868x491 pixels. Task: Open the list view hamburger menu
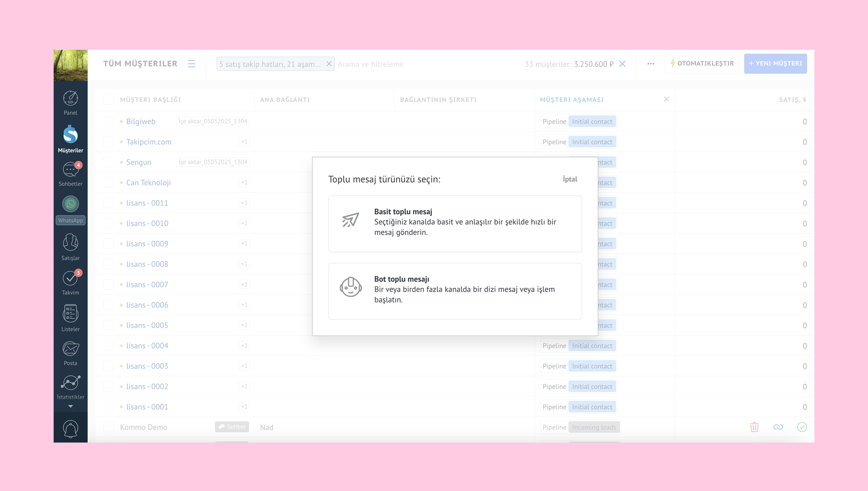tap(191, 64)
